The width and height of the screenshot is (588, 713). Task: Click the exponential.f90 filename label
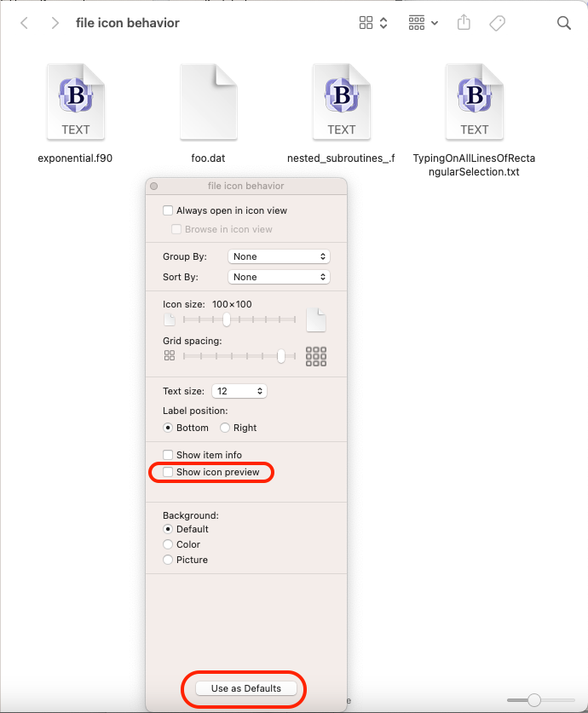75,158
